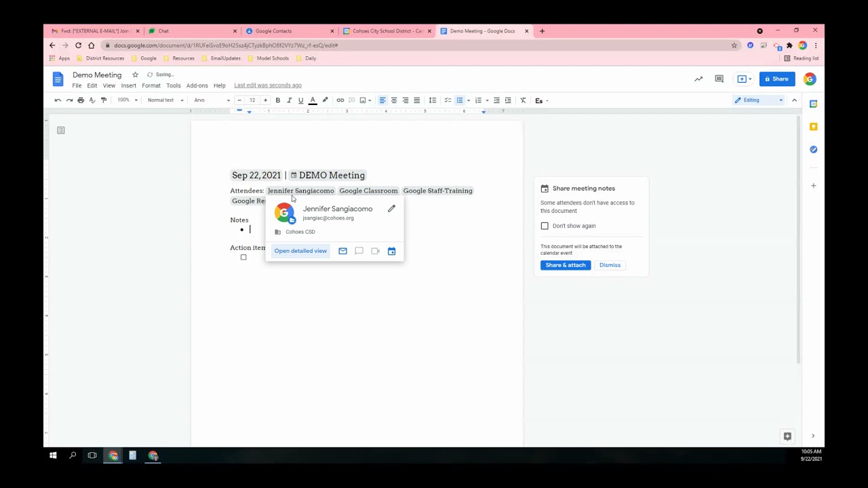868x488 pixels.
Task: Open the text color picker
Action: [313, 100]
